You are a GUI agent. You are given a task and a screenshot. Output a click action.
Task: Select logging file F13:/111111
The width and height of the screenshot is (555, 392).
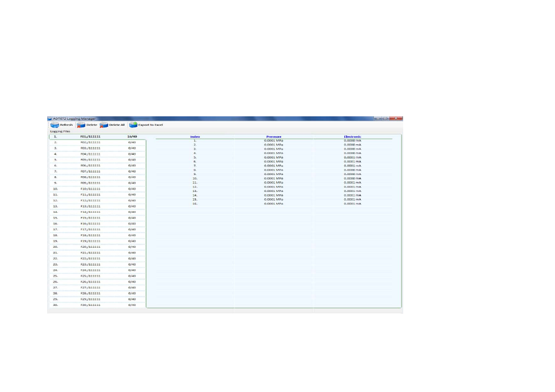[97, 206]
